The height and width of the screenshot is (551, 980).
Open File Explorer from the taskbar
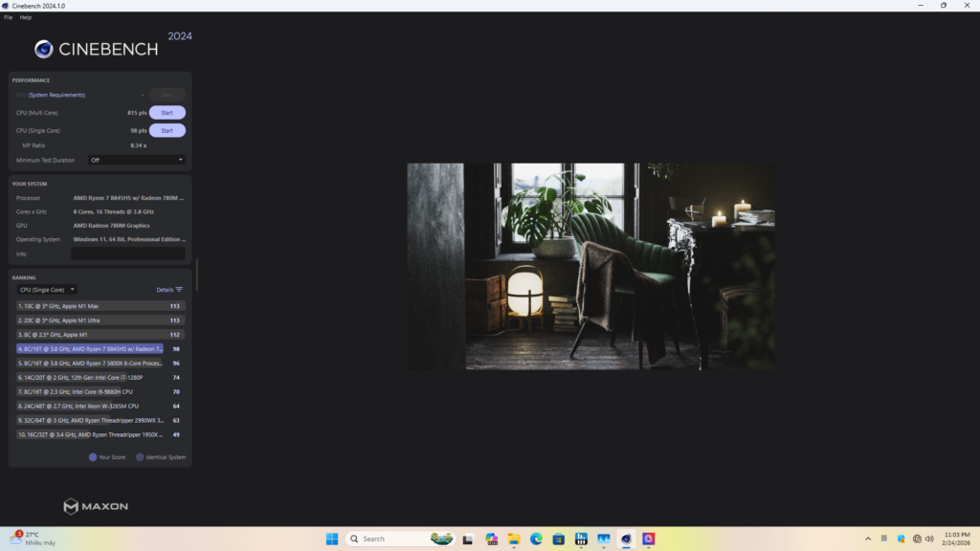tap(514, 539)
